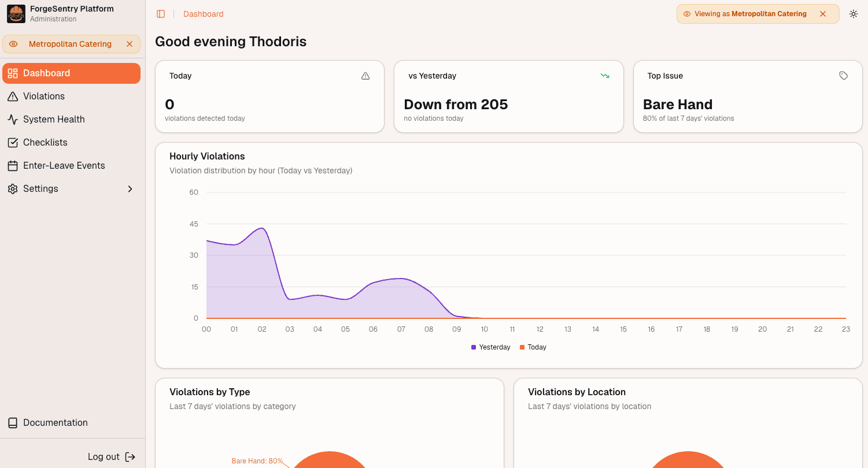The height and width of the screenshot is (468, 868).
Task: Click the tag icon in Top Issue card
Action: pyautogui.click(x=844, y=76)
